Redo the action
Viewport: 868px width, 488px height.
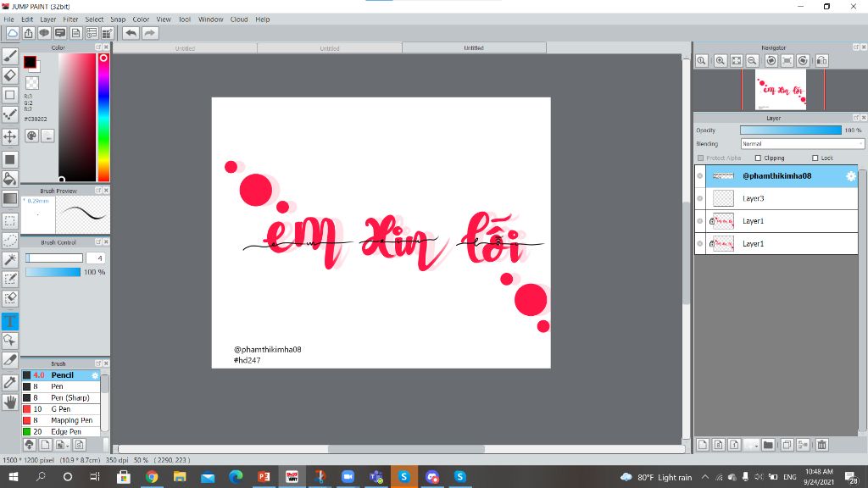(x=150, y=33)
